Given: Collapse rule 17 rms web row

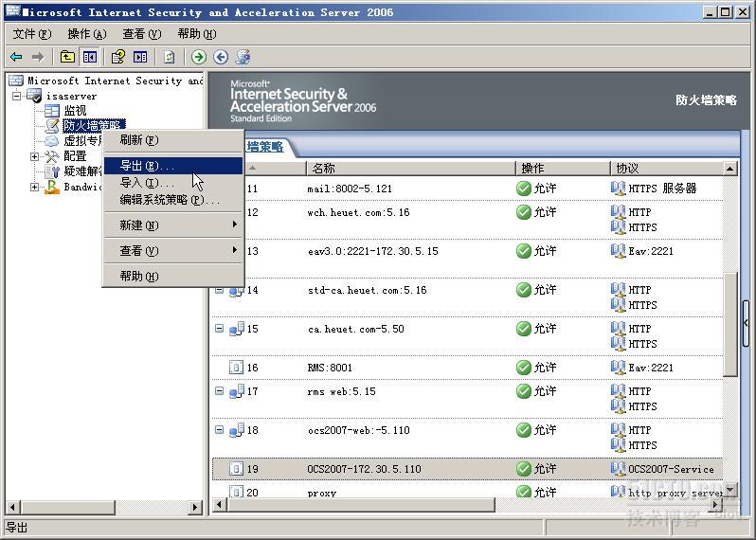Looking at the screenshot, I should [220, 391].
